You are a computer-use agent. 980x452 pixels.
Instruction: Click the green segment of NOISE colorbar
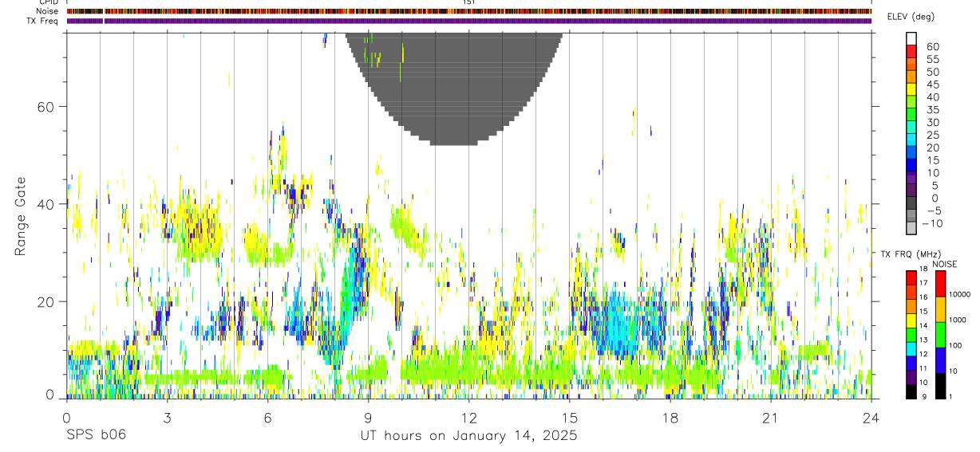pyautogui.click(x=940, y=335)
